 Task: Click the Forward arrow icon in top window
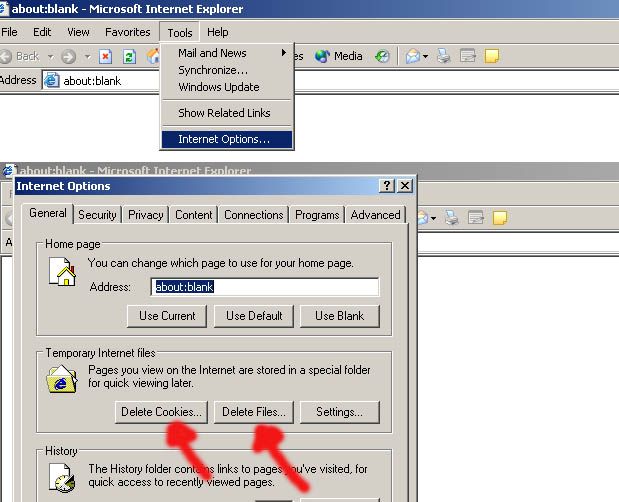pos(69,56)
